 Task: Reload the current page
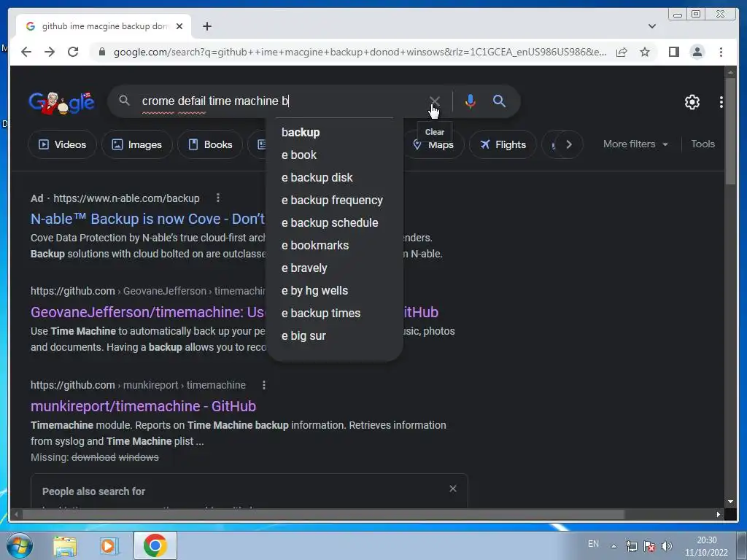73,52
